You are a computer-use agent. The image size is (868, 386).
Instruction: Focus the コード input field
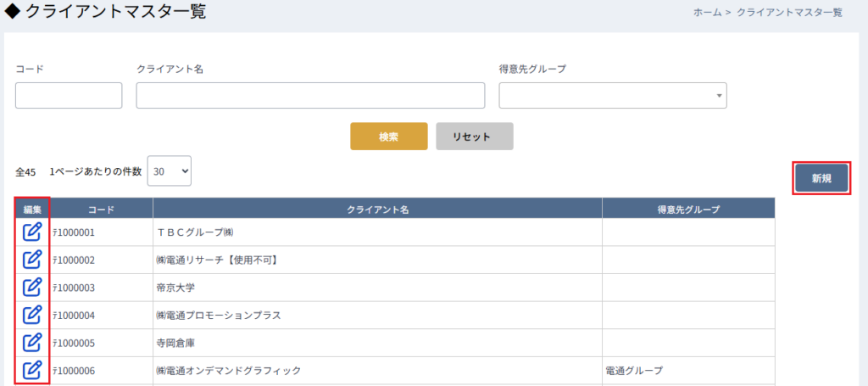[x=69, y=96]
